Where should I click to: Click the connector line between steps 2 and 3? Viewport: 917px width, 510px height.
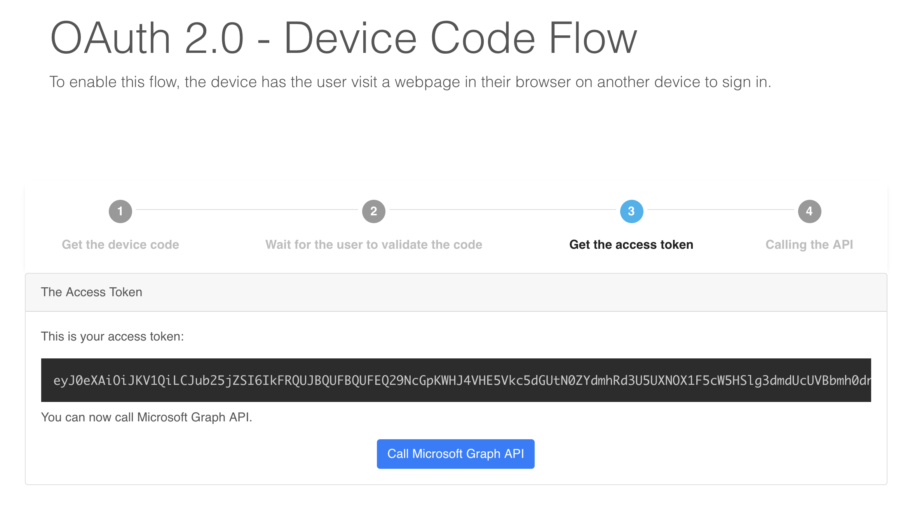point(502,209)
